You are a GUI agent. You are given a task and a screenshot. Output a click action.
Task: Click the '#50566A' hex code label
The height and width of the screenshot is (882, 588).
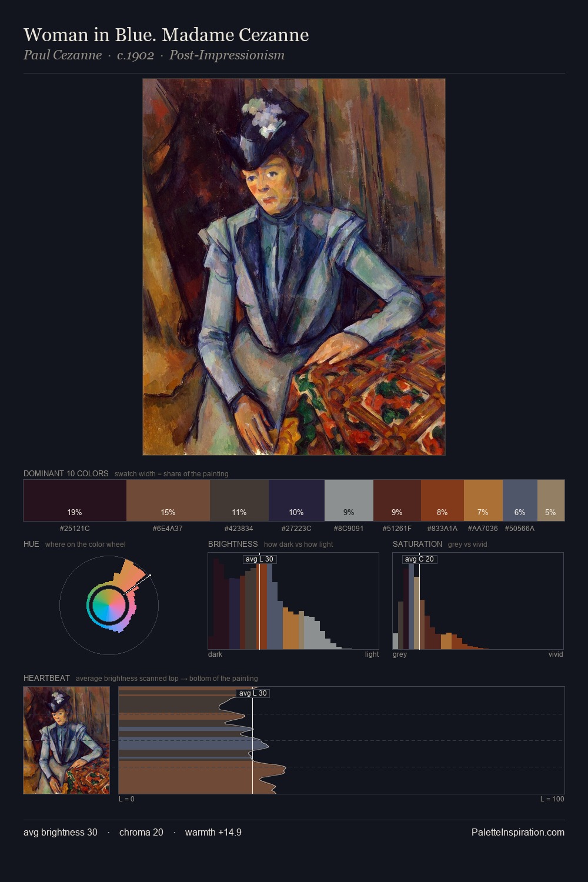point(520,529)
